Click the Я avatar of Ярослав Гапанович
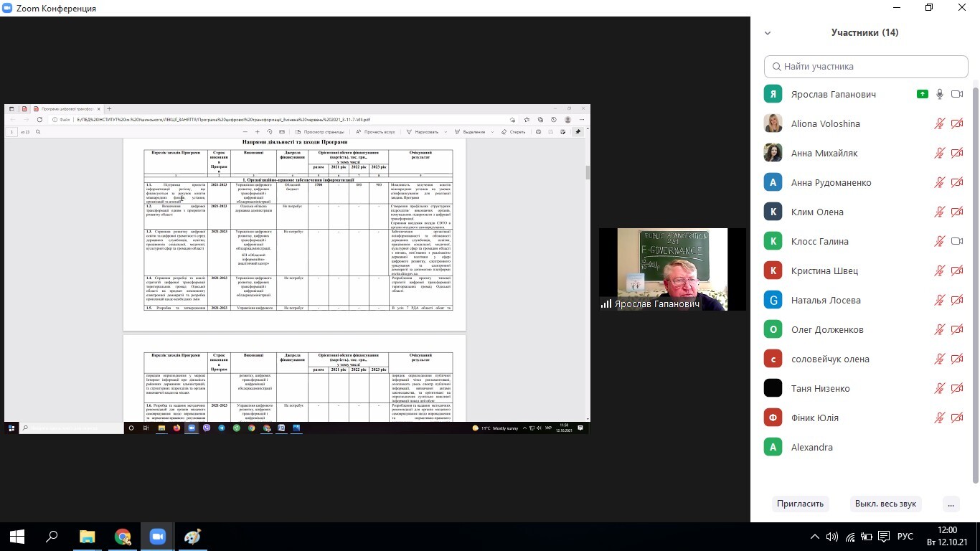This screenshot has width=980, height=551. [x=773, y=94]
